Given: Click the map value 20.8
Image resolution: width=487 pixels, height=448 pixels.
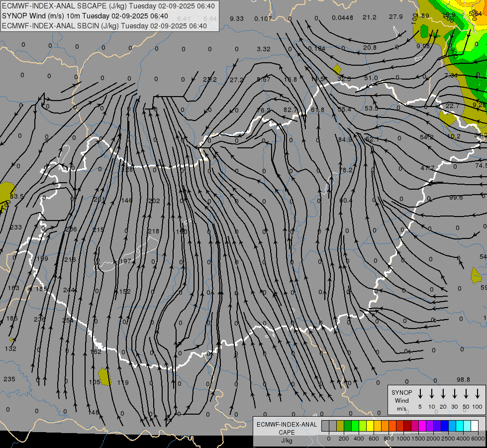Looking at the screenshot, I should 370,48.
